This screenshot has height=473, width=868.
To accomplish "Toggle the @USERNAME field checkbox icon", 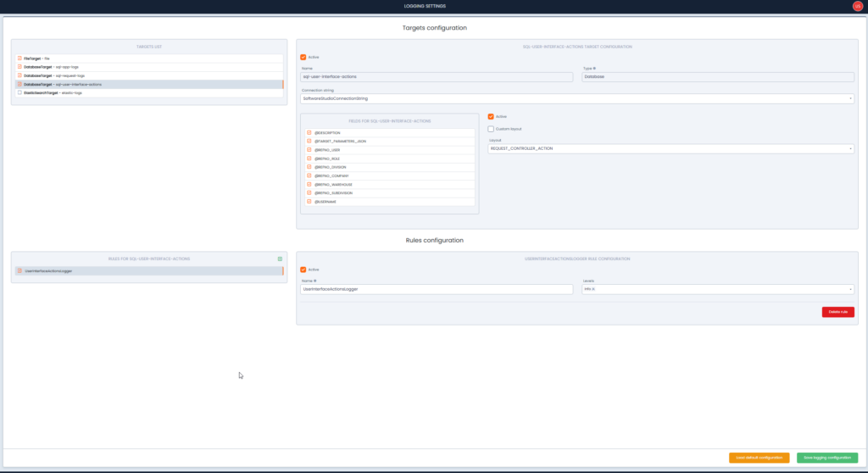I will click(x=309, y=202).
